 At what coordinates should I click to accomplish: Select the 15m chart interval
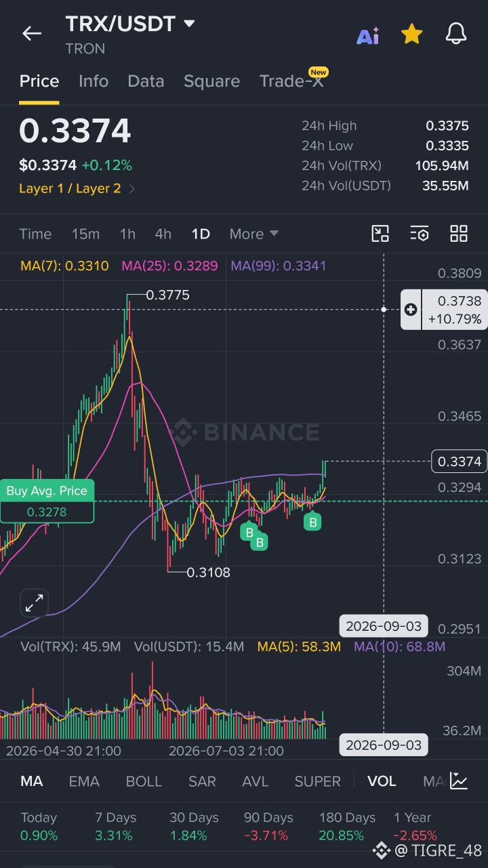click(85, 234)
